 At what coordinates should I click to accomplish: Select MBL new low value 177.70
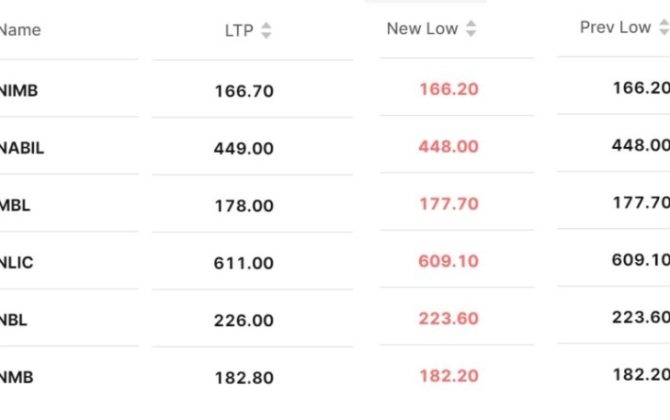[x=449, y=205]
